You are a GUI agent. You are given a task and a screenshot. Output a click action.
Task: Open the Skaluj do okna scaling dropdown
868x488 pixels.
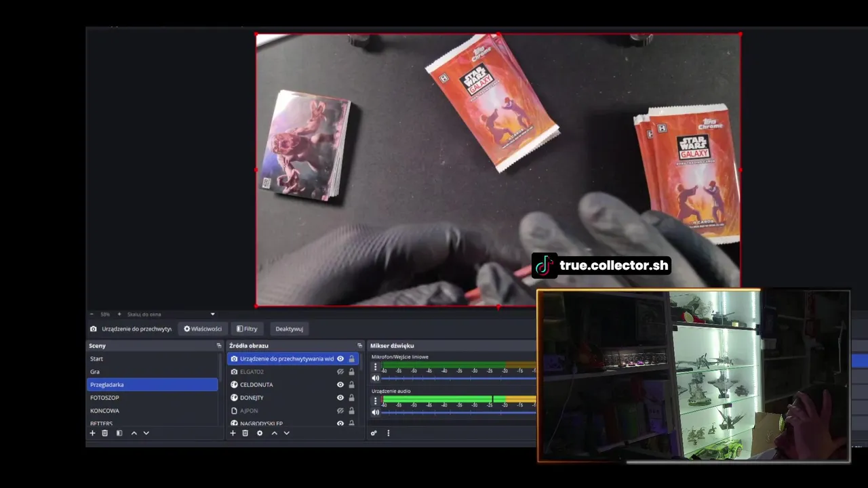pos(171,314)
